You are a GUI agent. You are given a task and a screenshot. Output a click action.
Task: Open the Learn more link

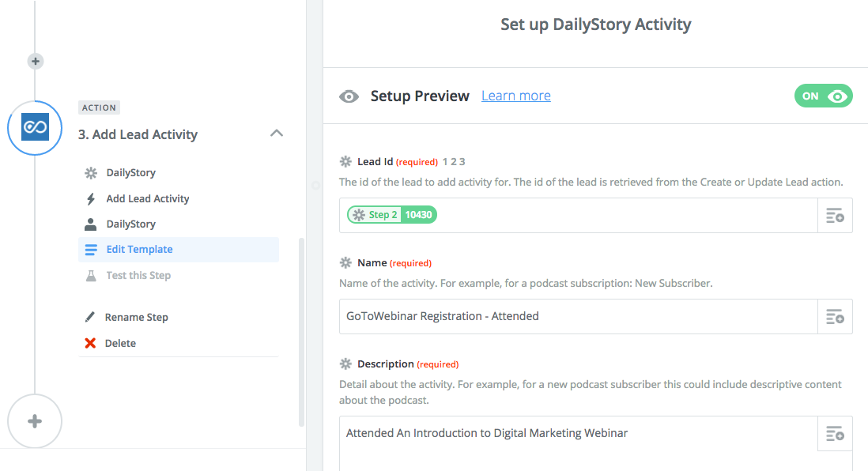point(516,96)
